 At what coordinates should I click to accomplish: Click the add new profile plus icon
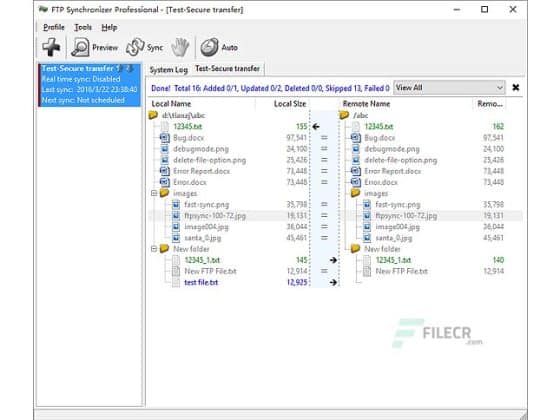click(x=51, y=47)
